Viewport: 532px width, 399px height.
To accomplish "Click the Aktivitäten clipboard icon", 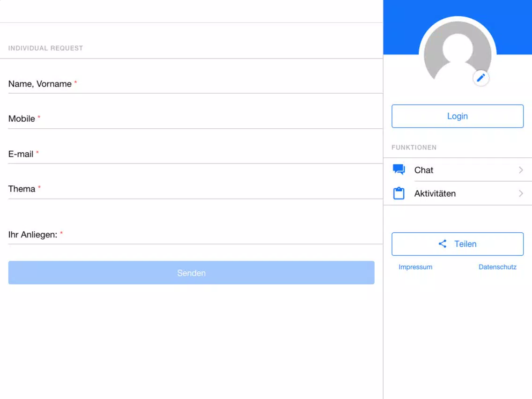I will click(399, 193).
